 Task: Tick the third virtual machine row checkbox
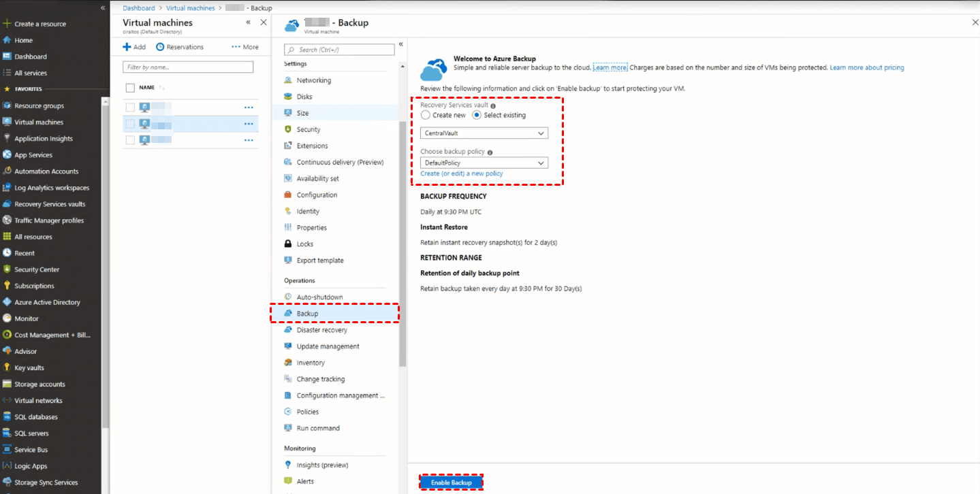[130, 140]
